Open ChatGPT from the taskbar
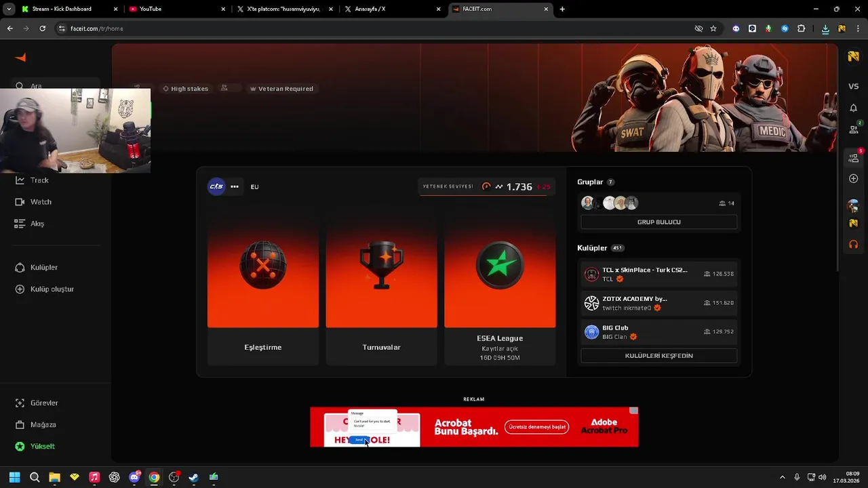Viewport: 868px width, 488px height. tap(114, 477)
